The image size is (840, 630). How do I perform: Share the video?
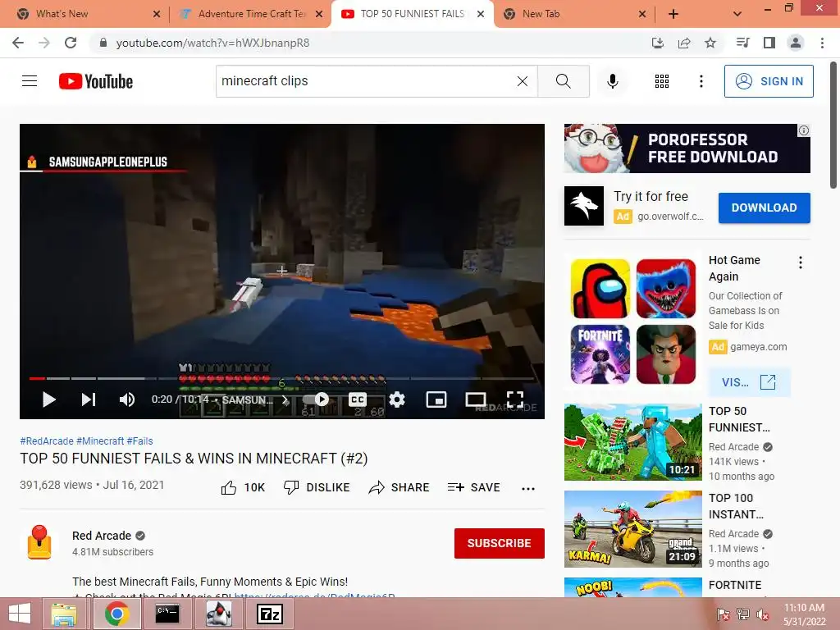(x=399, y=487)
